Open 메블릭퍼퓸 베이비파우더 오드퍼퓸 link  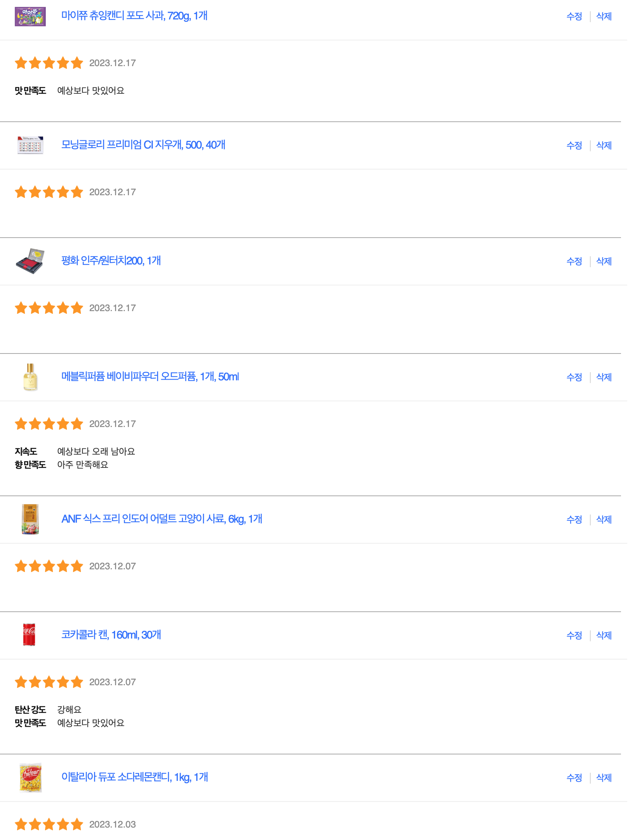[x=150, y=377]
